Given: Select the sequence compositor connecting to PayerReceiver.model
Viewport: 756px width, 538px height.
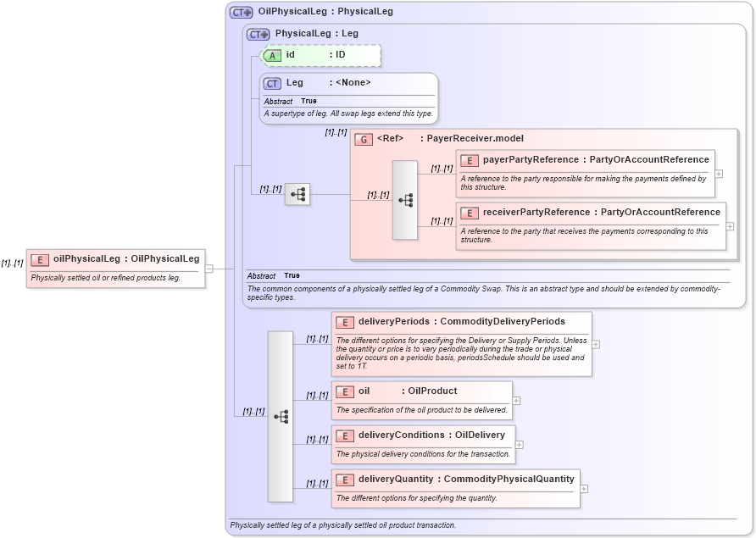Looking at the screenshot, I should (x=297, y=194).
